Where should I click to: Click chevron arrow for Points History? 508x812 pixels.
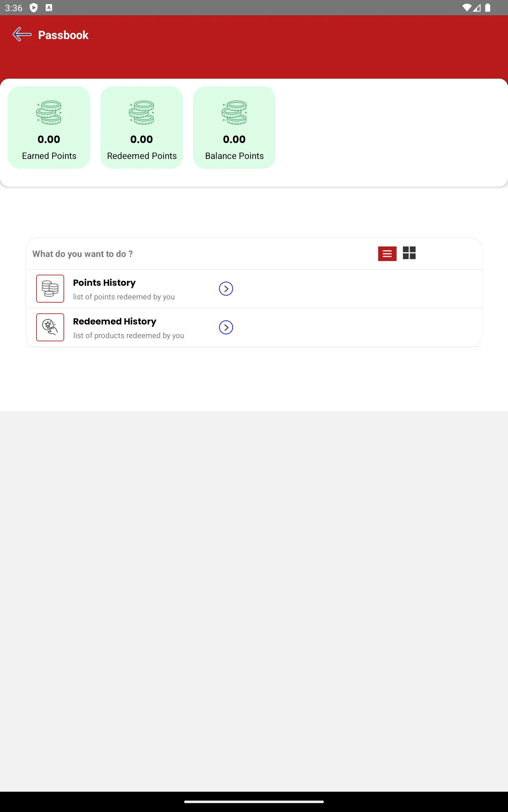tap(226, 289)
